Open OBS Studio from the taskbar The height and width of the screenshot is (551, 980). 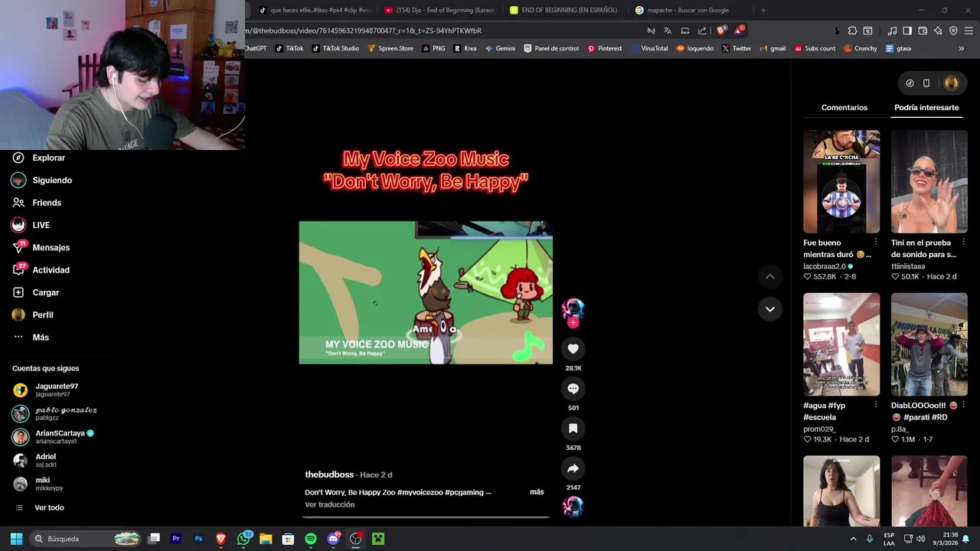click(355, 539)
